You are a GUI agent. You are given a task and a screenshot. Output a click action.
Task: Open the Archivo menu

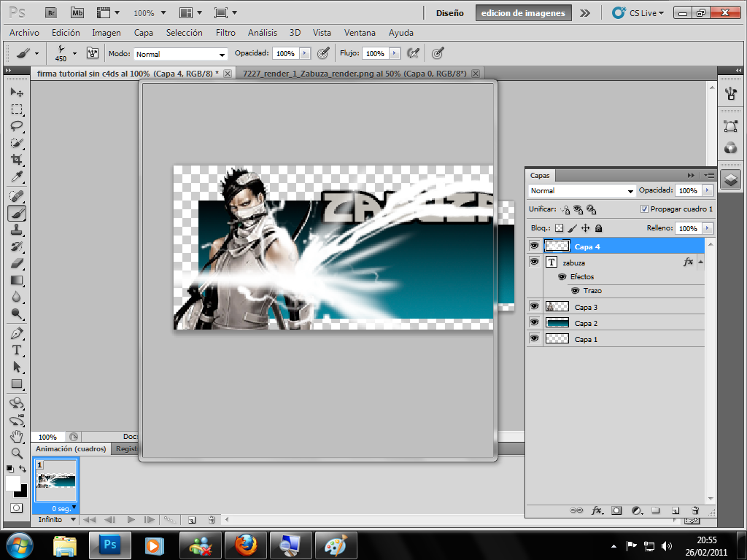tap(24, 32)
